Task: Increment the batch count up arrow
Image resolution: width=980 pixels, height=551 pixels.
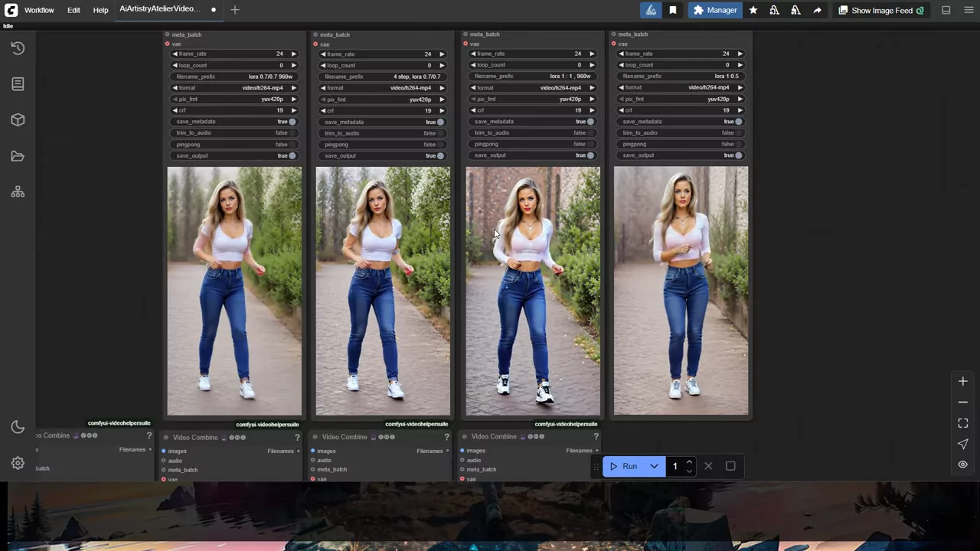Action: click(689, 461)
